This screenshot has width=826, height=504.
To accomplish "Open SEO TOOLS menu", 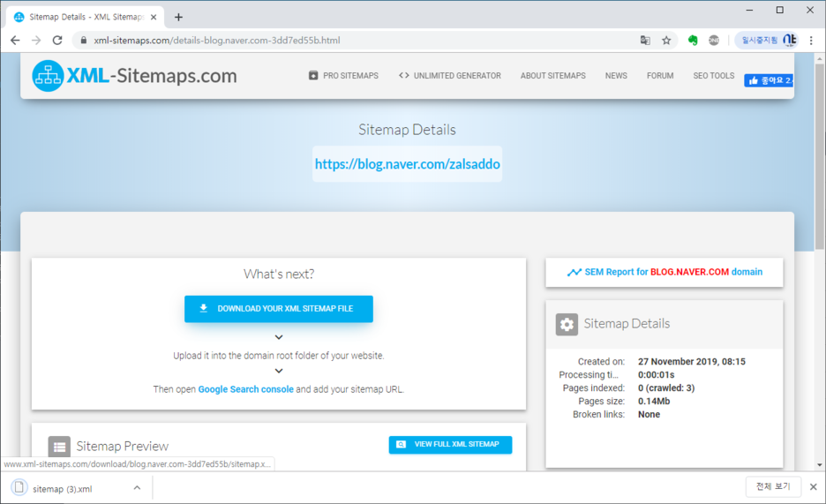I will pyautogui.click(x=714, y=75).
